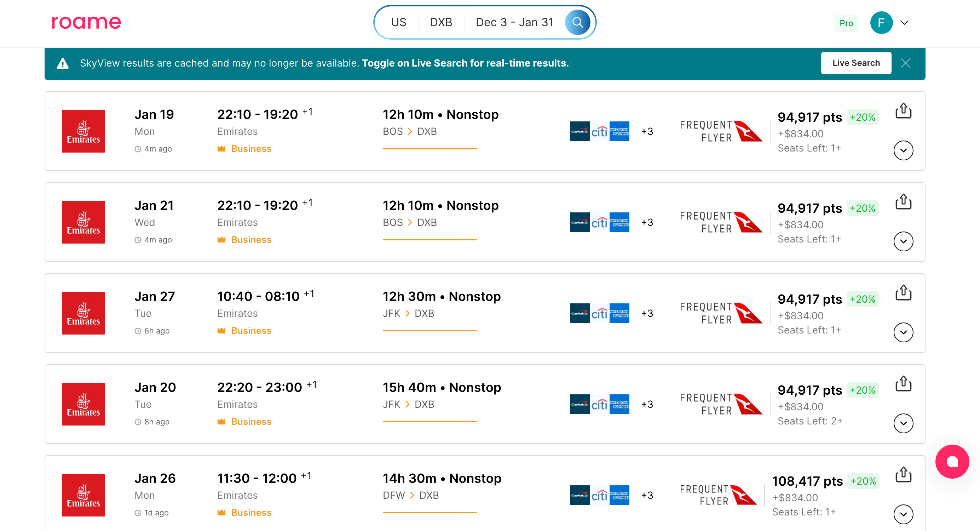Click the warning triangle in the banner
Viewport: 980px width, 531px height.
click(x=63, y=63)
